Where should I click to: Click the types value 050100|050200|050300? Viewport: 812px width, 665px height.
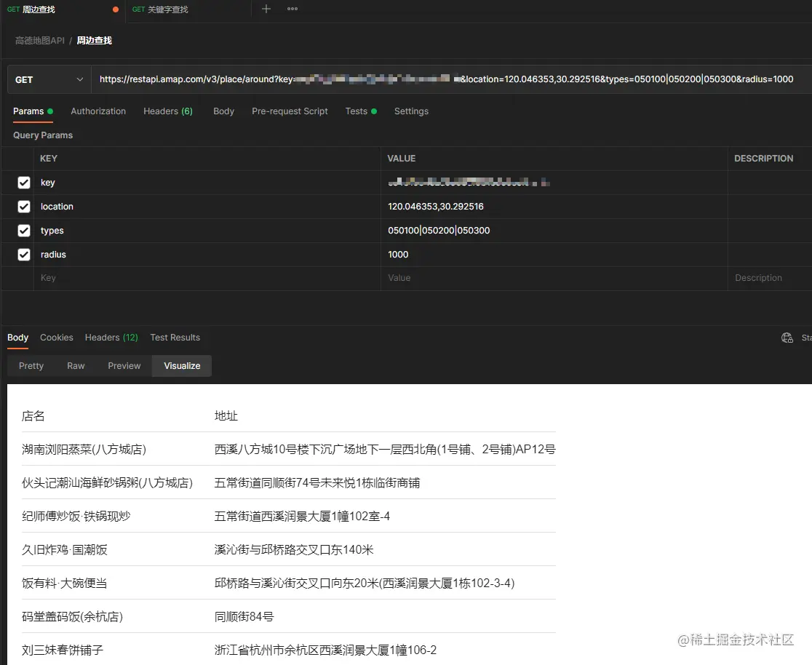[439, 231]
